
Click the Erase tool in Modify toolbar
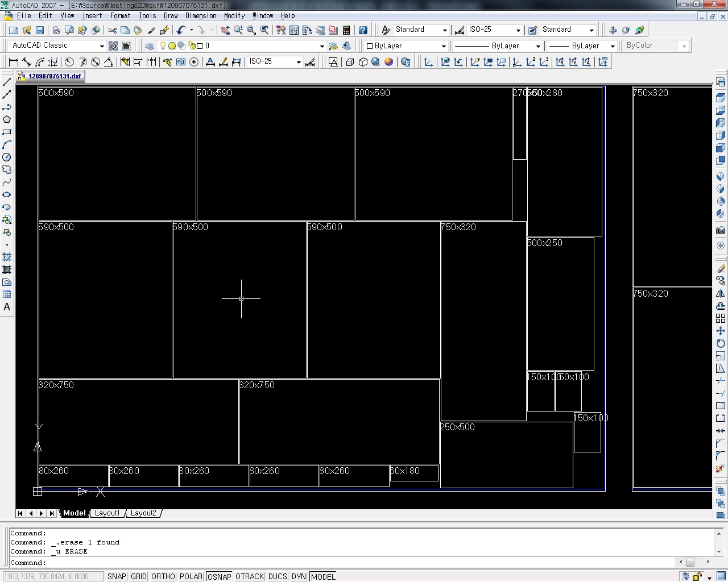(721, 268)
